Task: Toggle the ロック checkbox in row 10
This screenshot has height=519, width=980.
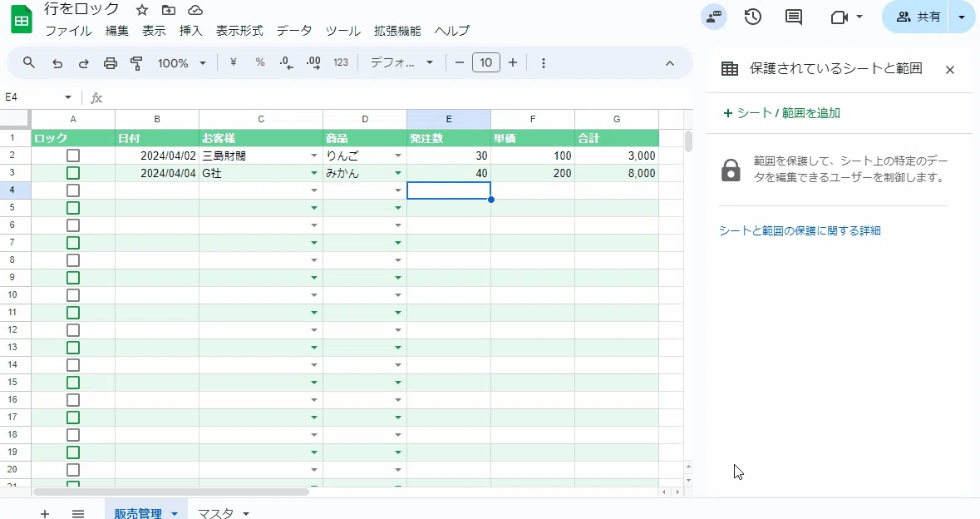Action: coord(73,296)
